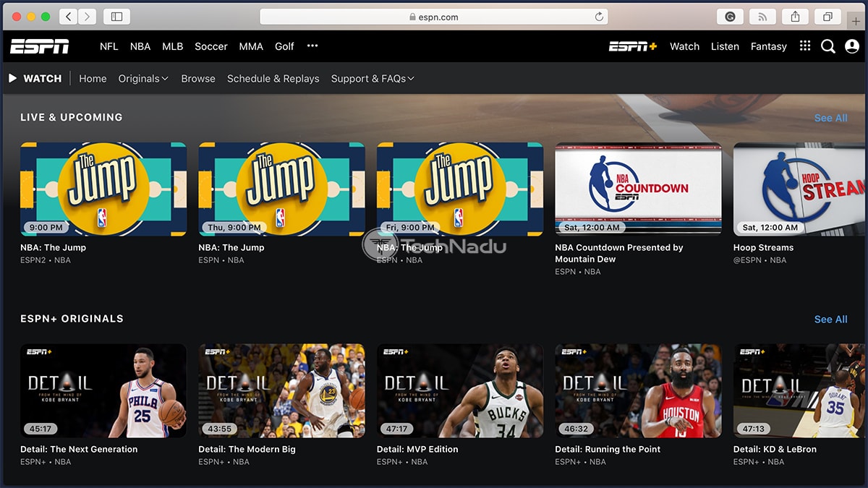The width and height of the screenshot is (868, 488).
Task: See all ESPN+ Originals
Action: point(831,319)
